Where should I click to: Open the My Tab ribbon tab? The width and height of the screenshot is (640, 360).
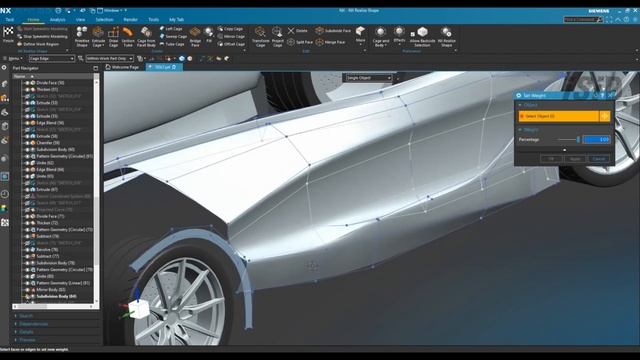click(176, 20)
